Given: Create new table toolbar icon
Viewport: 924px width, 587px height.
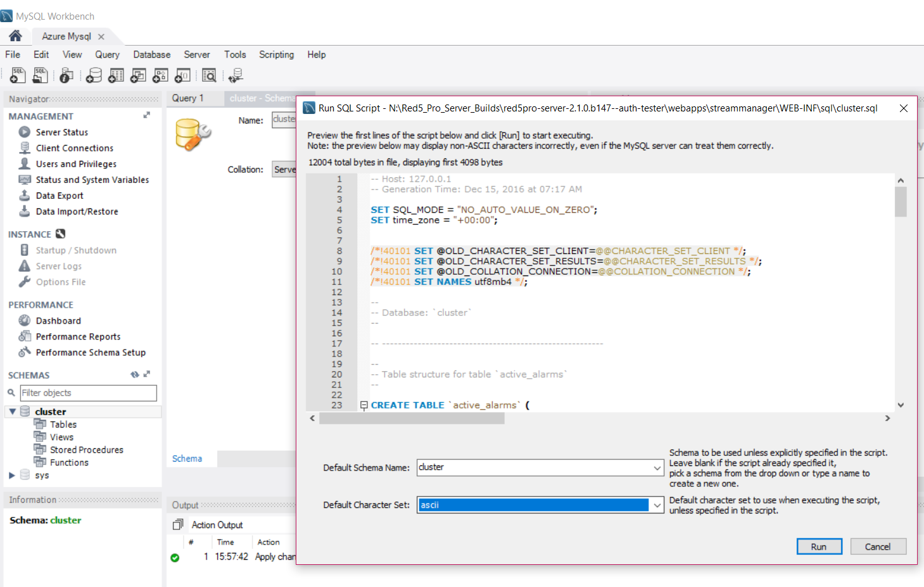Looking at the screenshot, I should (116, 75).
